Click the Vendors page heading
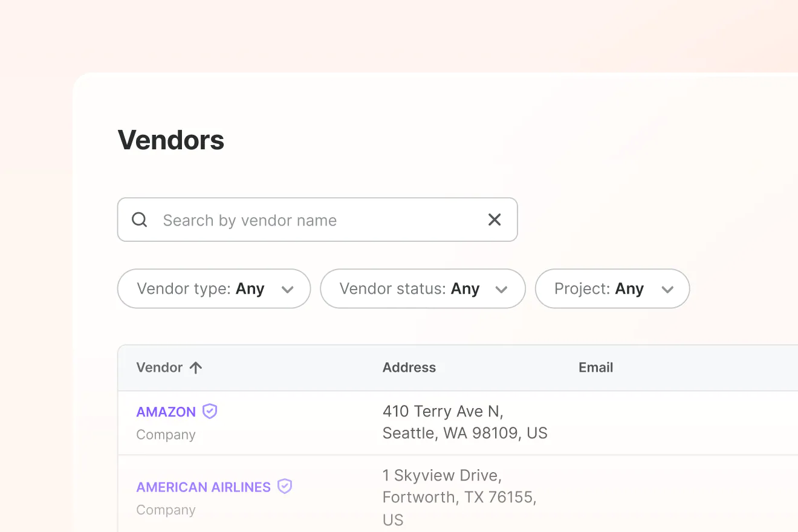 pos(171,140)
